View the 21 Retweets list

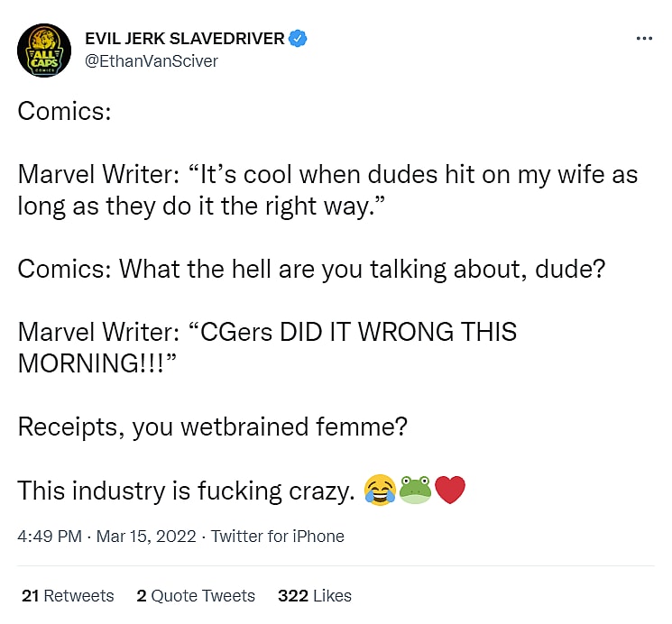tap(68, 595)
